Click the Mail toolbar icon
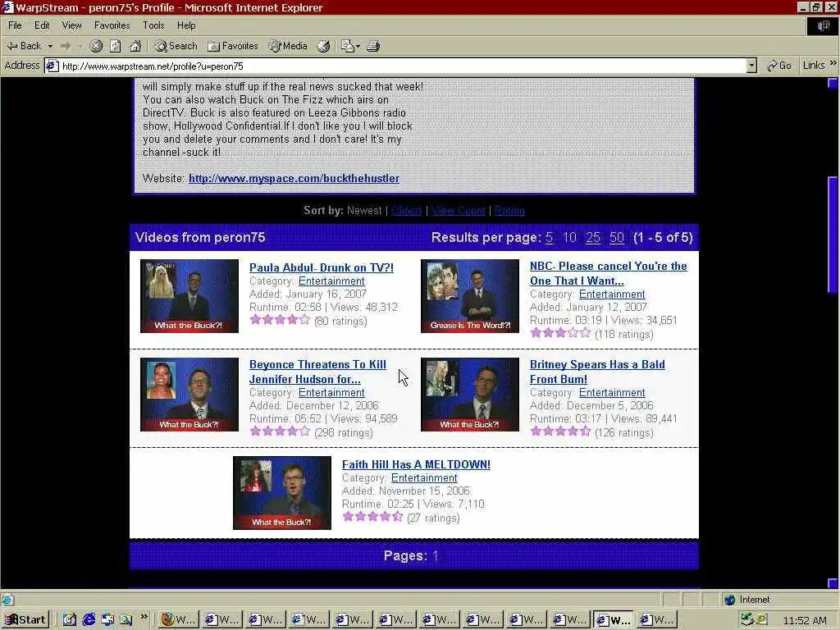Image resolution: width=840 pixels, height=630 pixels. [348, 46]
